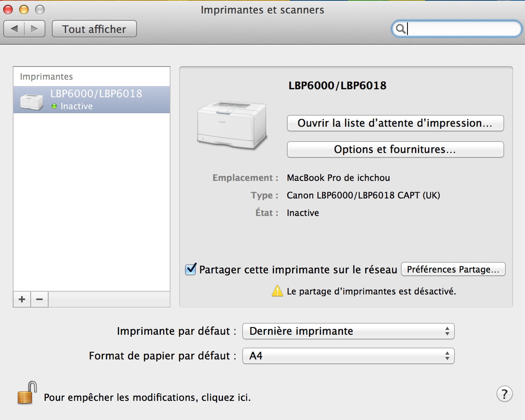Click the message Le partage d'imprimantes est désactivé
525x420 pixels.
point(371,291)
